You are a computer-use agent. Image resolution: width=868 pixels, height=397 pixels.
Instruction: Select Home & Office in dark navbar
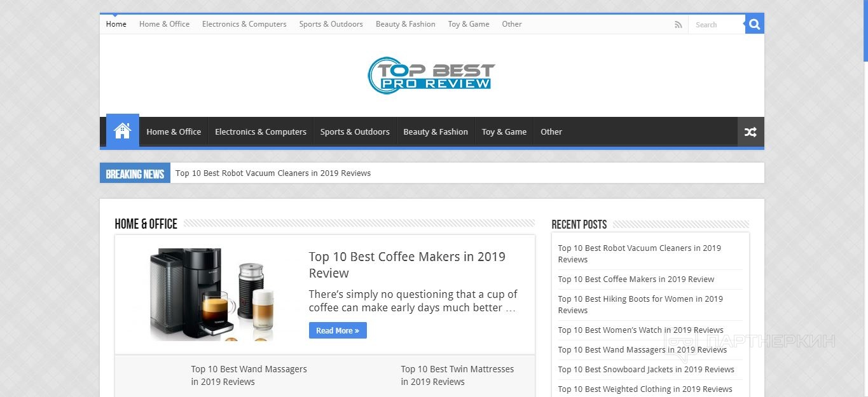click(174, 132)
